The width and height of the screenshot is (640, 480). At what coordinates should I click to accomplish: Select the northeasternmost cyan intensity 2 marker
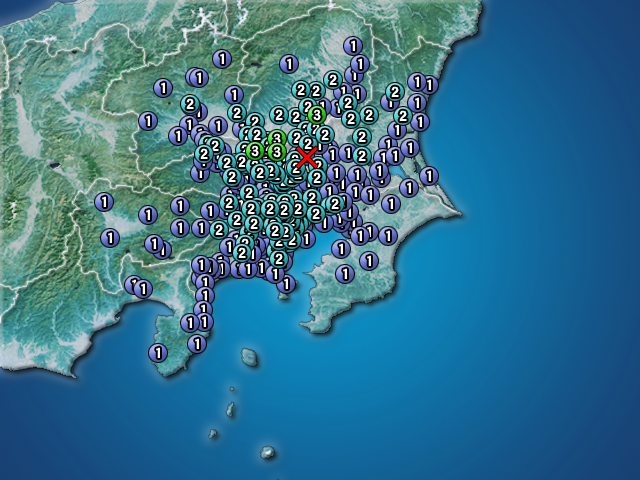click(x=394, y=92)
